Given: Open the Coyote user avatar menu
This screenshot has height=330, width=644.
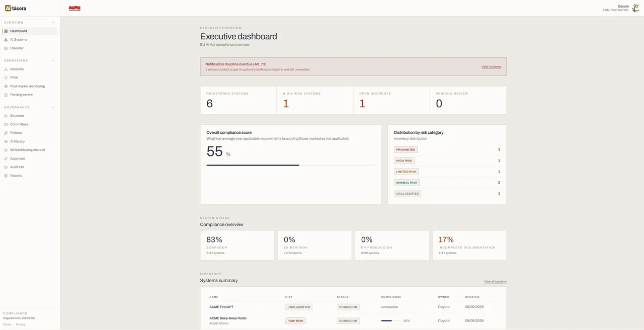Looking at the screenshot, I should point(635,8).
